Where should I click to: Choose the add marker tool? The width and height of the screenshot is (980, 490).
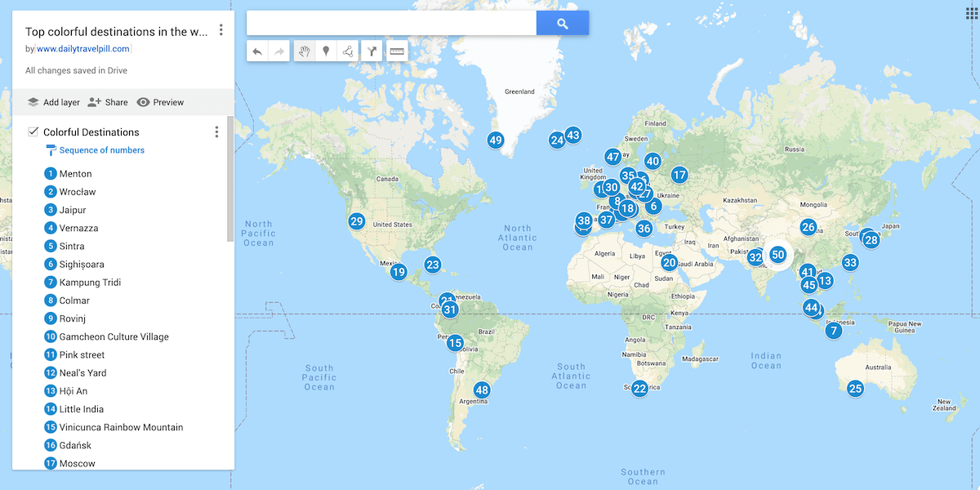point(326,51)
